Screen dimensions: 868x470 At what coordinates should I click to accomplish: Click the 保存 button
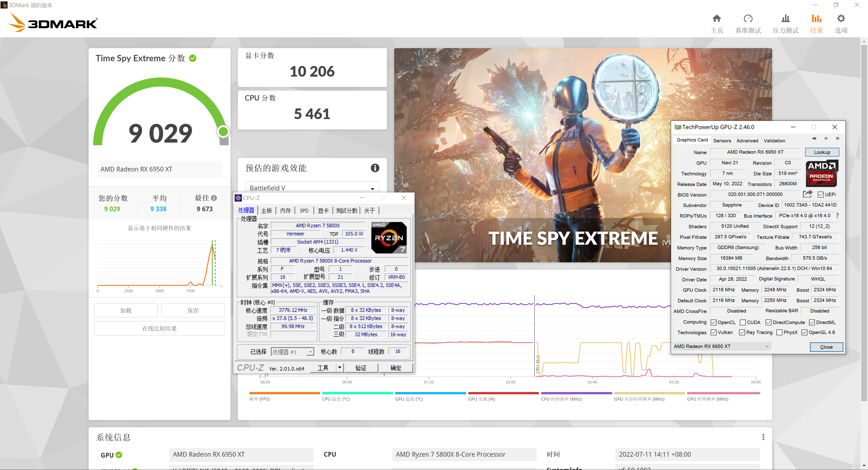click(193, 310)
